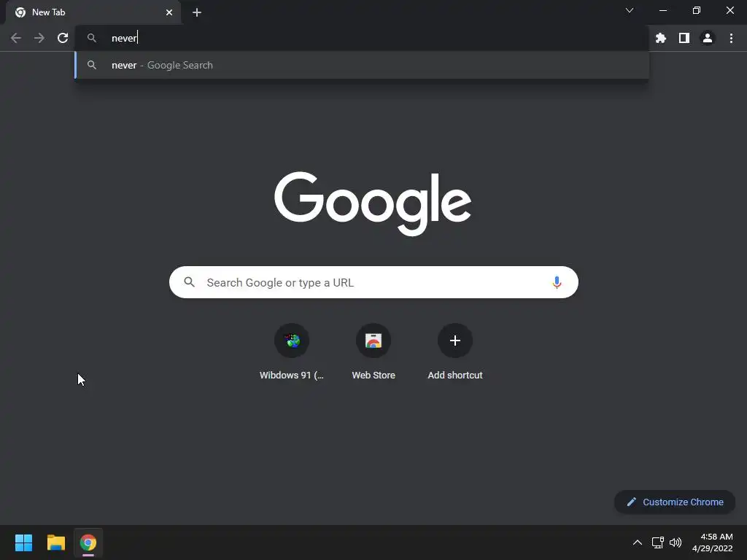Click the Customize Chrome button
This screenshot has width=747, height=560.
pos(675,502)
